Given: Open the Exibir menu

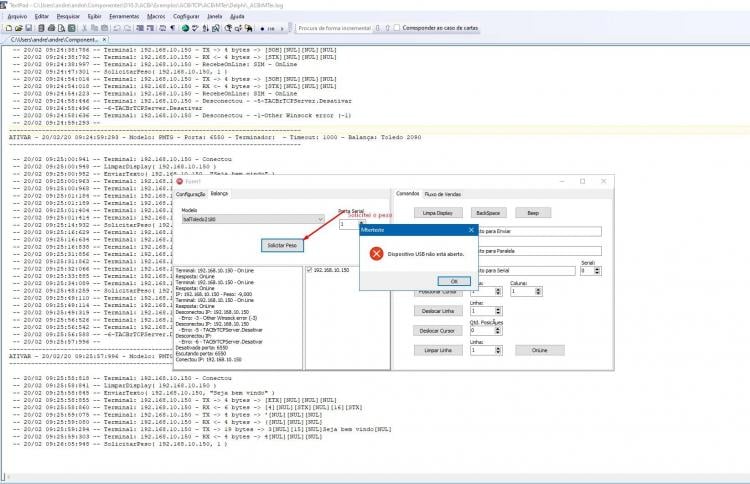Looking at the screenshot, I should 94,16.
